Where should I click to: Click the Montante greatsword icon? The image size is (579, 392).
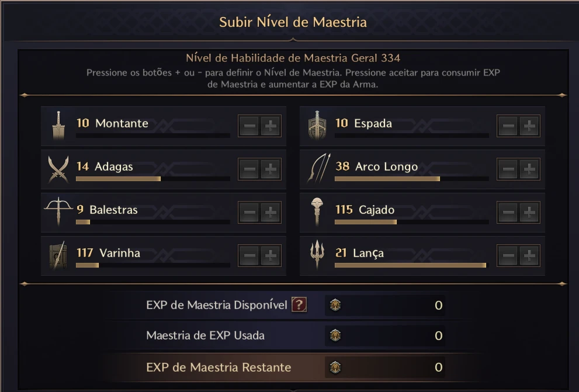point(58,126)
